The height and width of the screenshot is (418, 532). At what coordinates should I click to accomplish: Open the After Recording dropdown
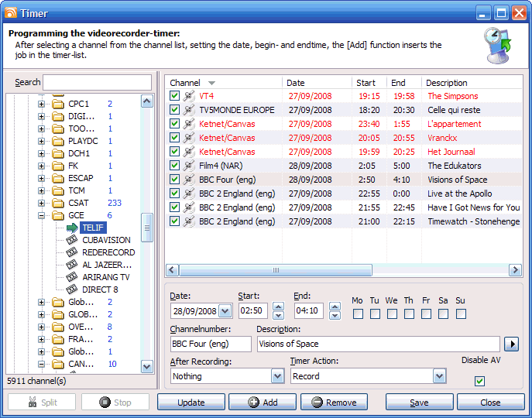(277, 376)
